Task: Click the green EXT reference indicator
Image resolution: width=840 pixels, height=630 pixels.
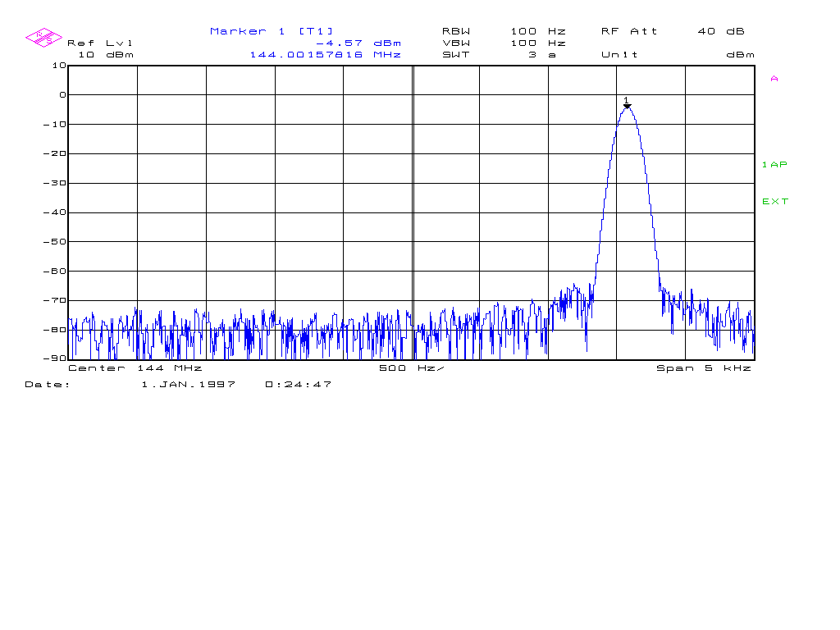Action: 775,202
